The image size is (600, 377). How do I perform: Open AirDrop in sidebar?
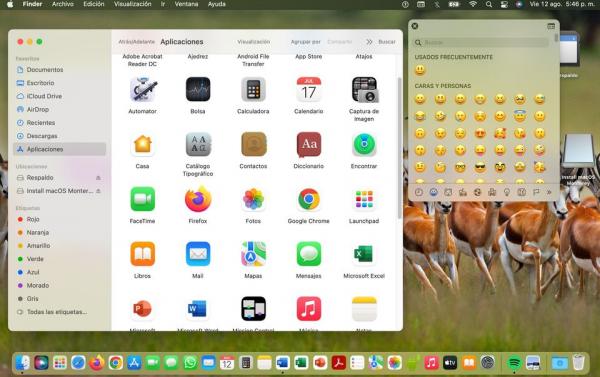point(59,109)
